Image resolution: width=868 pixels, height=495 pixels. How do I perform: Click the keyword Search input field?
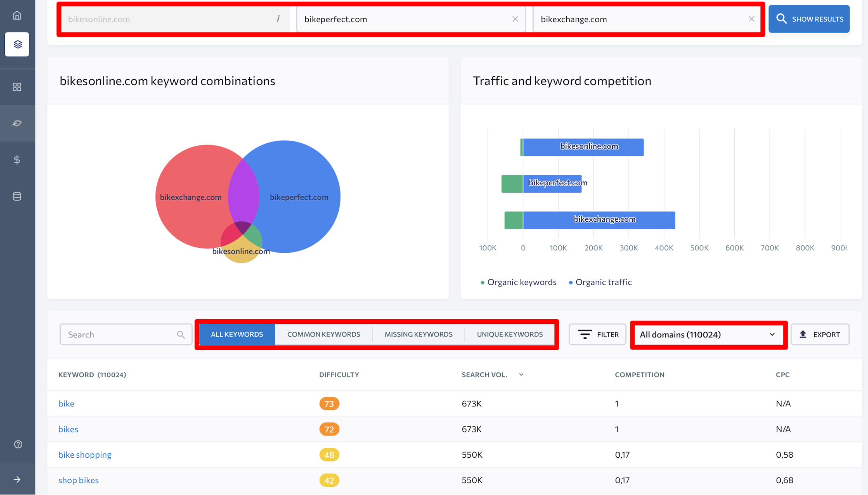coord(119,334)
